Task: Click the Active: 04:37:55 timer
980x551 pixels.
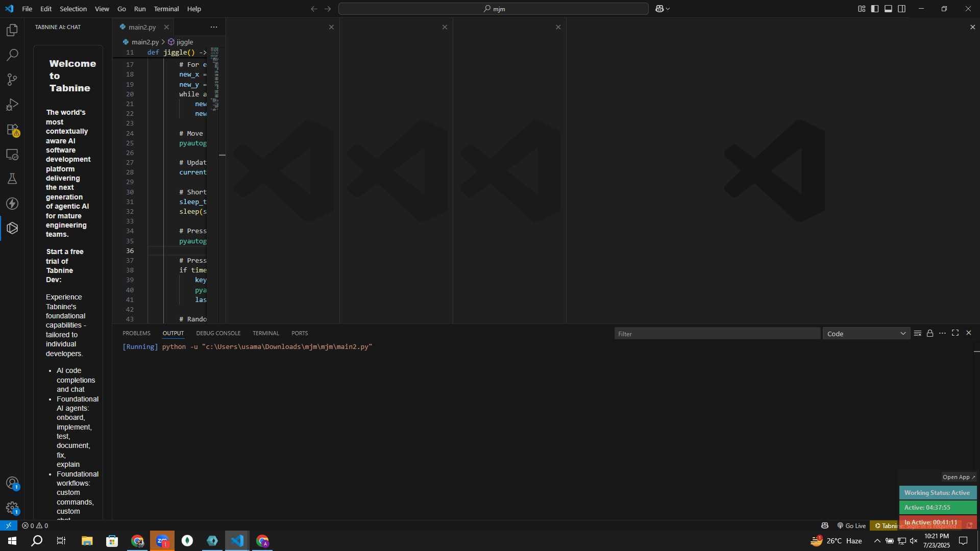Action: click(938, 508)
